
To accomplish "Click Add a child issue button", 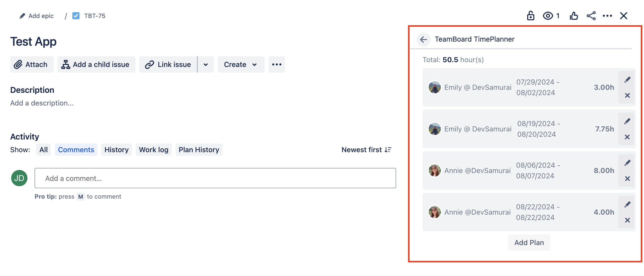I will pyautogui.click(x=96, y=65).
